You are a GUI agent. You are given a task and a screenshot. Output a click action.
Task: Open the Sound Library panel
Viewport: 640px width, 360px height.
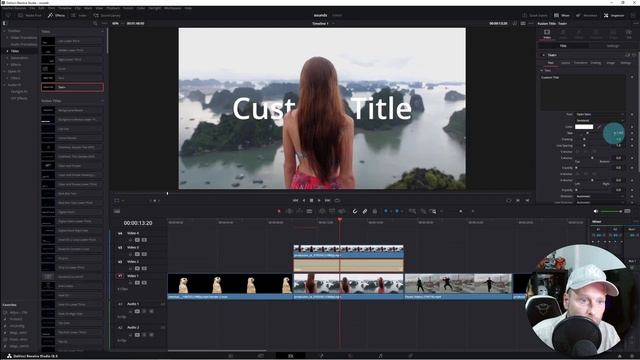click(107, 16)
